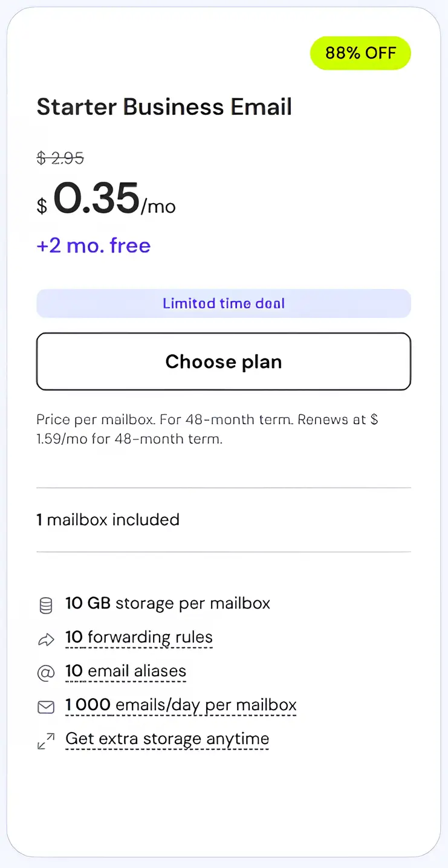Image resolution: width=448 pixels, height=868 pixels.
Task: Click the @ aliases icon
Action: coord(46,673)
